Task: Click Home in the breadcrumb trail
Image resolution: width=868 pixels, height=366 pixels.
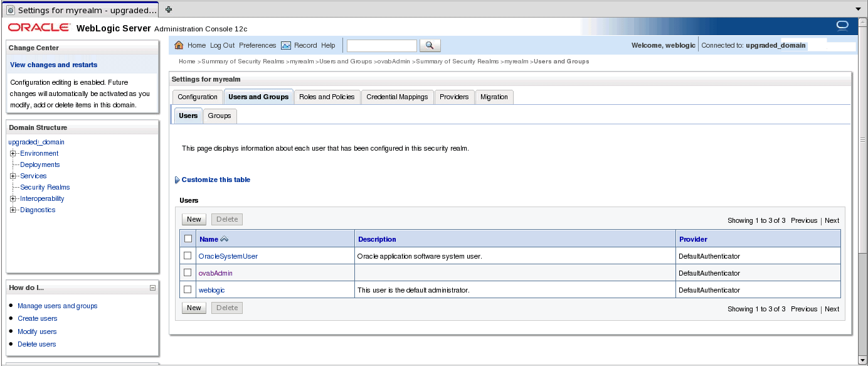Action: click(x=187, y=62)
